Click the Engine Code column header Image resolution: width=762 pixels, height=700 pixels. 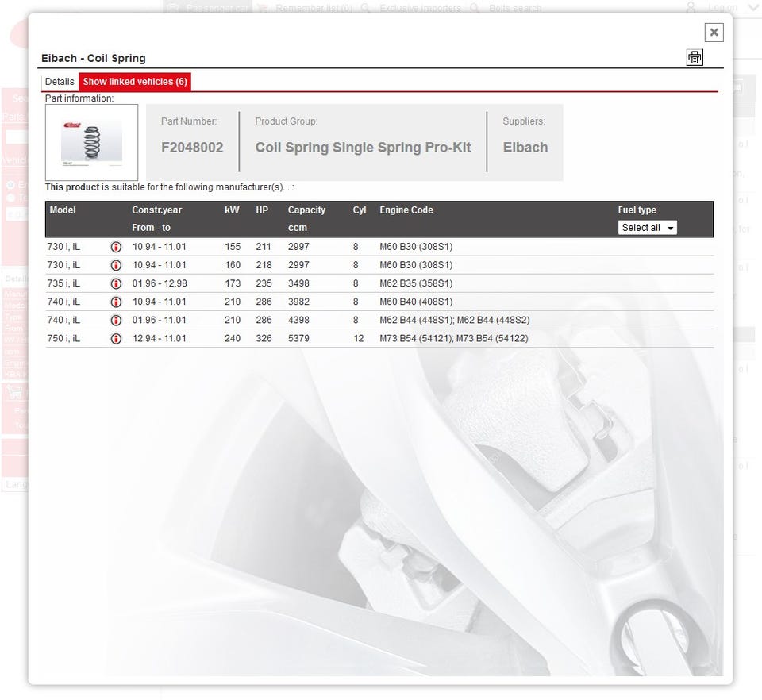[406, 210]
